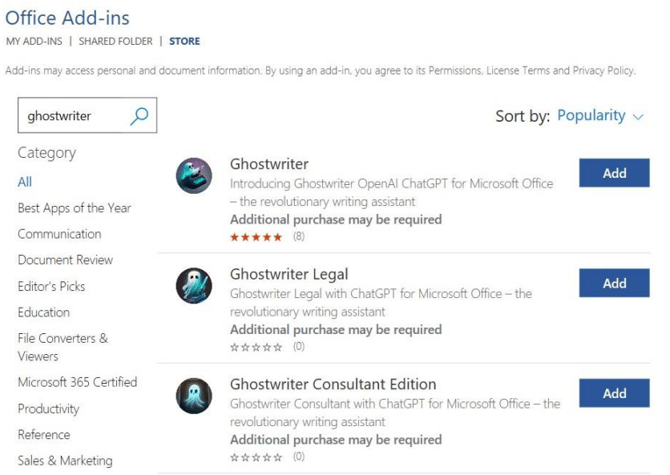Click 'Introducing Ghostwriter OpenAI ChatGPT' description
Viewport: 670px width, 475px height.
[391, 193]
